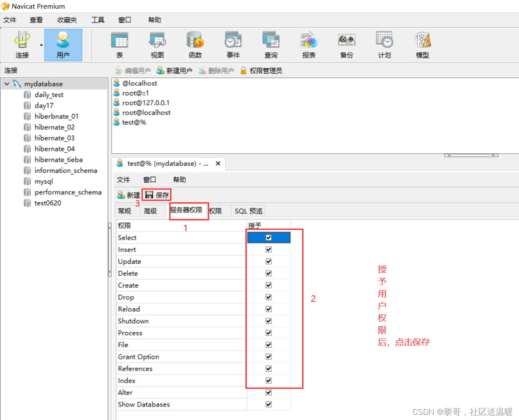Select the information_schema database
This screenshot has height=420, width=519.
coord(65,171)
